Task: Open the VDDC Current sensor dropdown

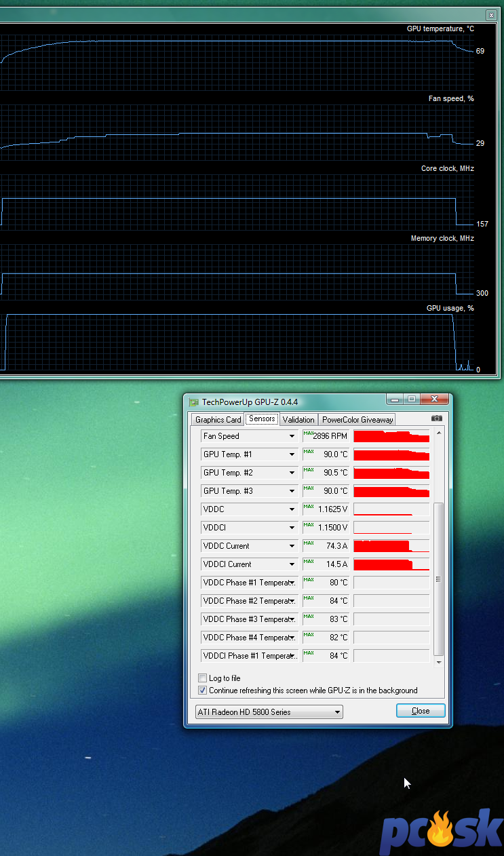Action: tap(250, 546)
